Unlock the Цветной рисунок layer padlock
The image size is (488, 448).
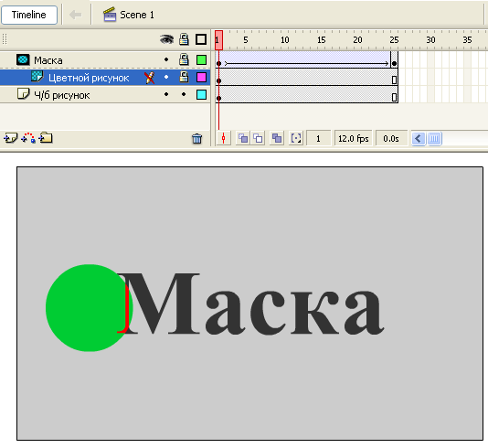coord(184,77)
